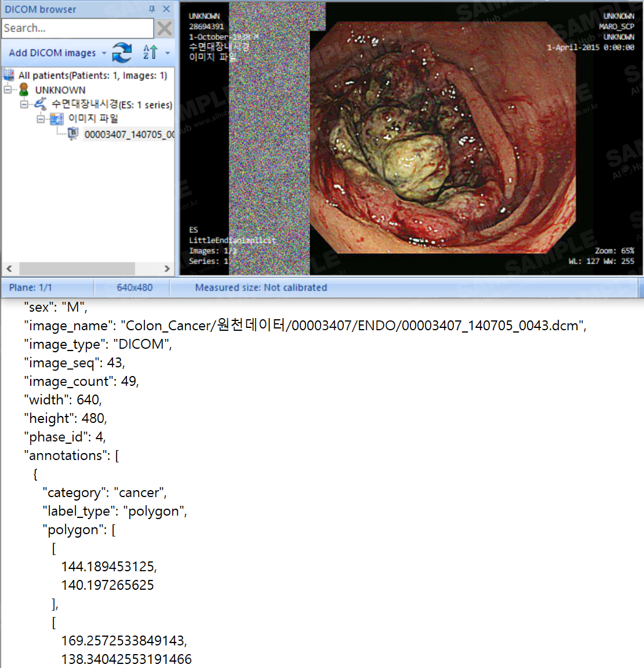Open the sort options dropdown arrow
The width and height of the screenshot is (644, 668).
168,53
